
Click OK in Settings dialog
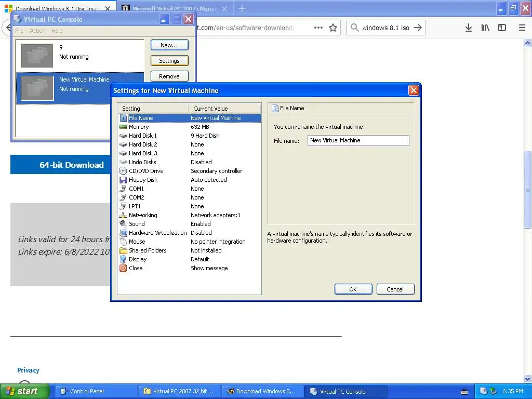353,289
